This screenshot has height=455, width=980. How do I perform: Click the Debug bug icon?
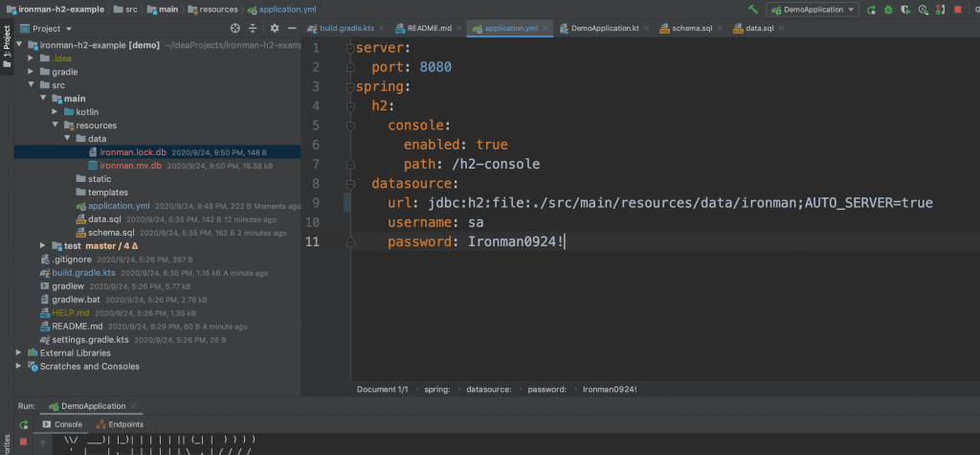[x=888, y=10]
